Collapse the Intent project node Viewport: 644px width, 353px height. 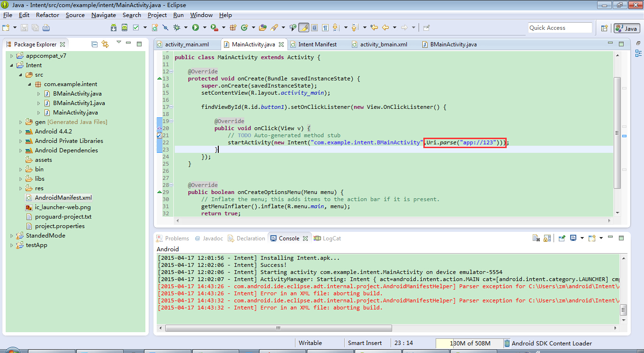[12, 65]
